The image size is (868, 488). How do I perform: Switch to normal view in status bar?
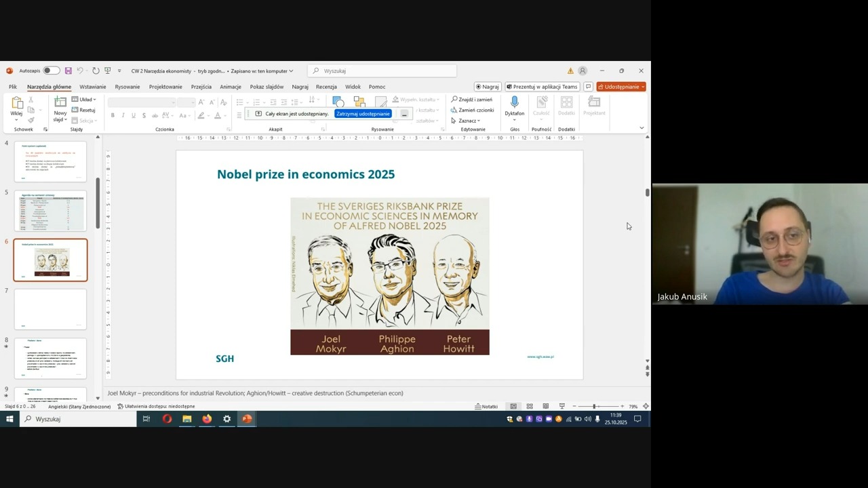click(x=513, y=407)
